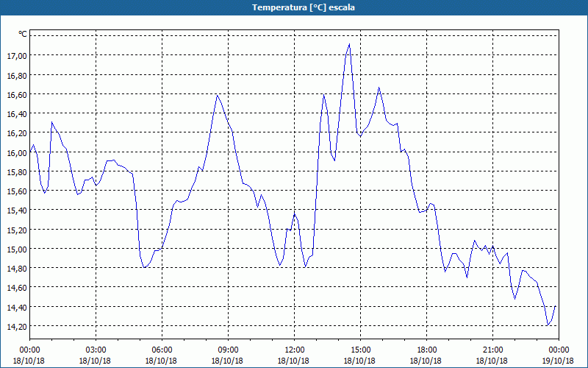Select the 14,60 y-axis label
Viewport: 588px width, 368px height.
point(17,288)
